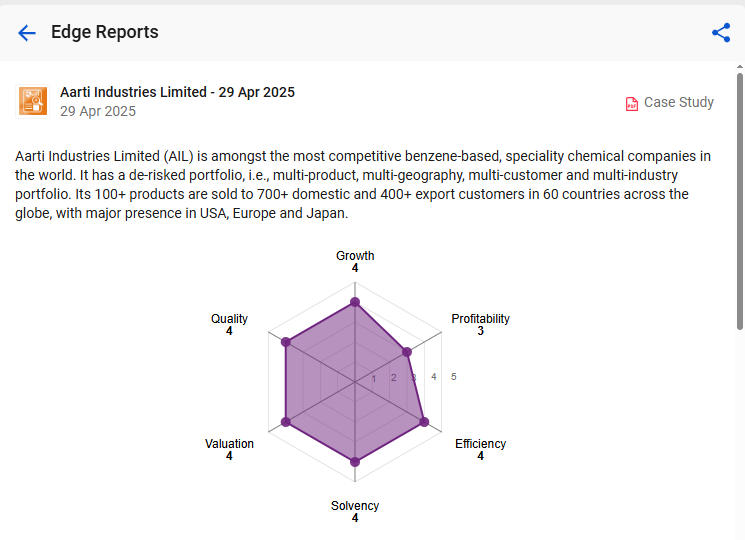Go back using the left arrow icon
Image resolution: width=745 pixels, height=540 pixels.
[27, 33]
